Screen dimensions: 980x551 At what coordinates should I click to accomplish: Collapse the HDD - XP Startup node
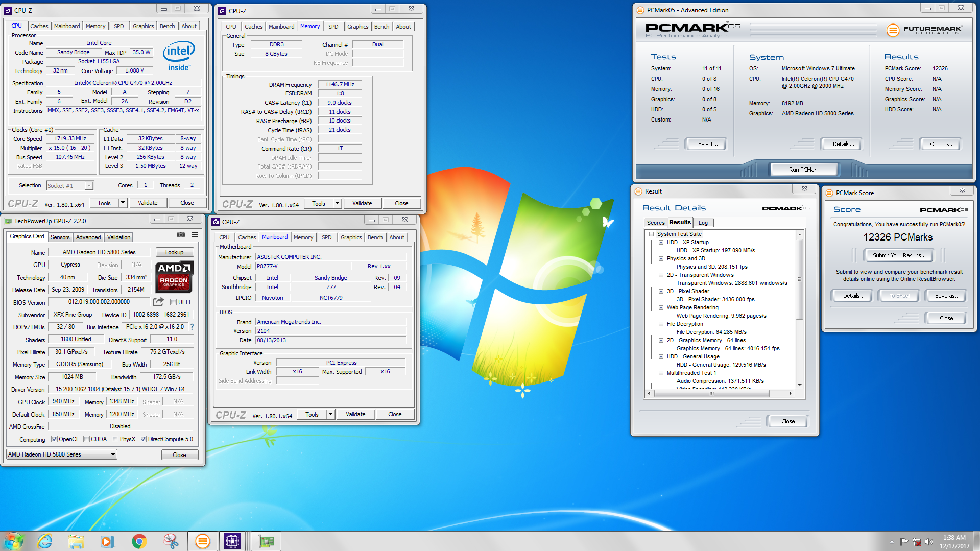(x=661, y=242)
